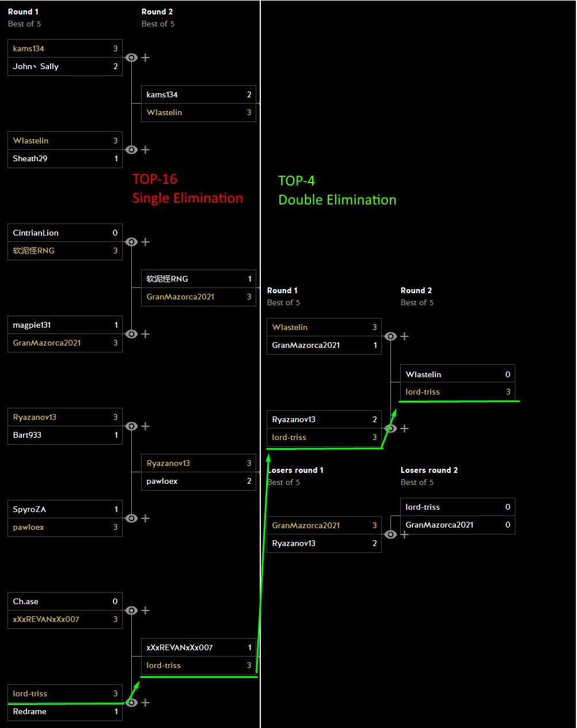577x728 pixels.
Task: Click the Losers round 2 heading
Action: tap(429, 470)
